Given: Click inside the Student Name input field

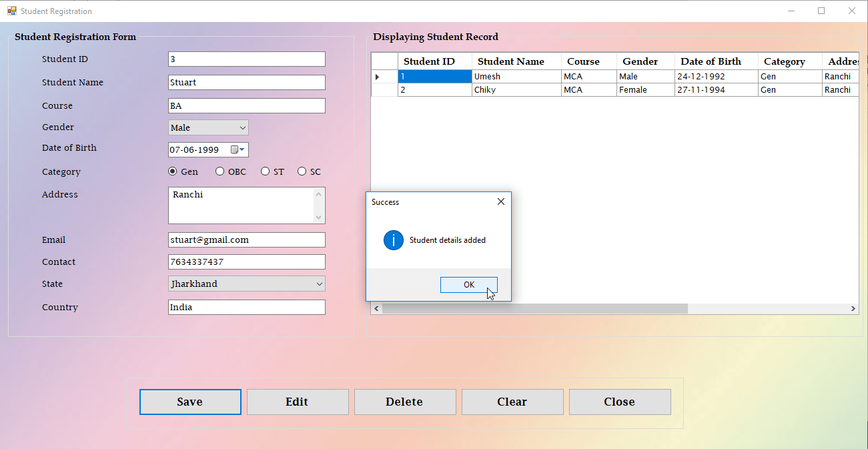Looking at the screenshot, I should click(x=246, y=82).
